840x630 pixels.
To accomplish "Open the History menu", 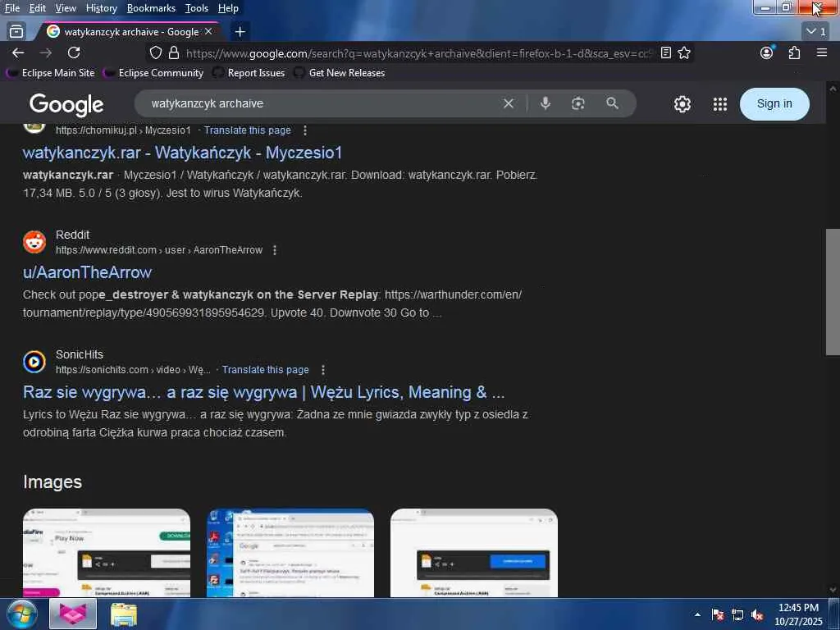I will (101, 8).
